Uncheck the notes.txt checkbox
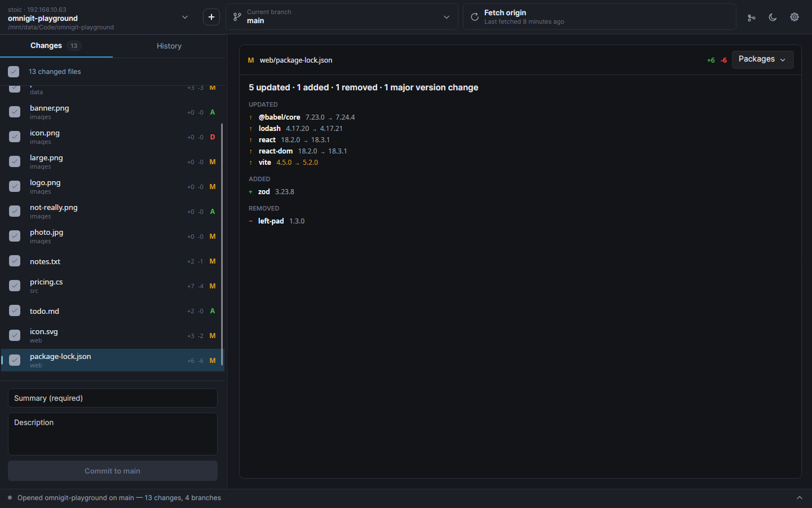The width and height of the screenshot is (812, 508). coord(15,261)
